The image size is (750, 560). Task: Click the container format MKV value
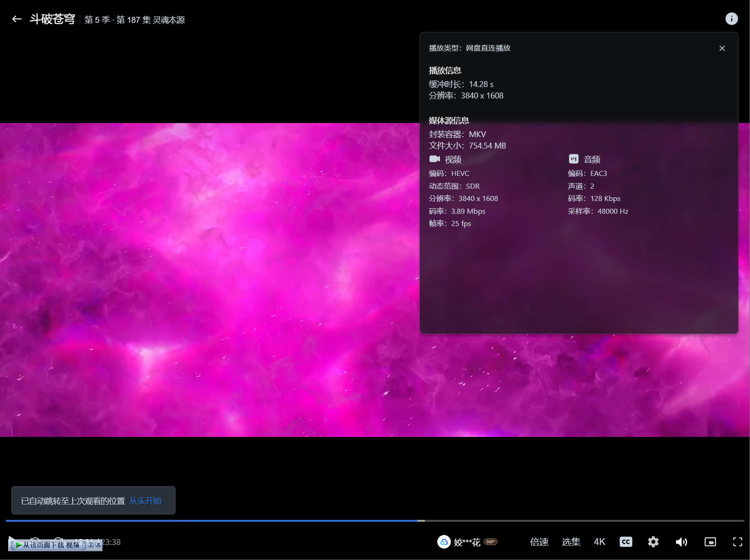477,134
